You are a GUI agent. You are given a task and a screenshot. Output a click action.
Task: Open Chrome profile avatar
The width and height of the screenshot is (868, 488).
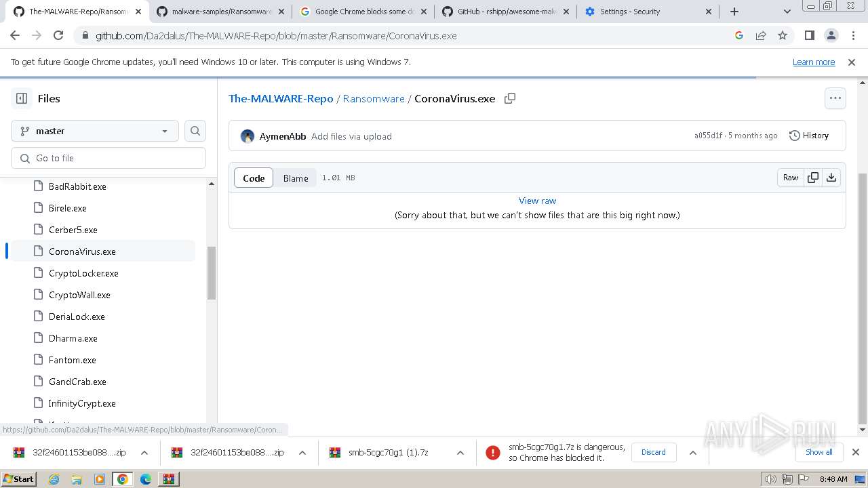pyautogui.click(x=831, y=35)
